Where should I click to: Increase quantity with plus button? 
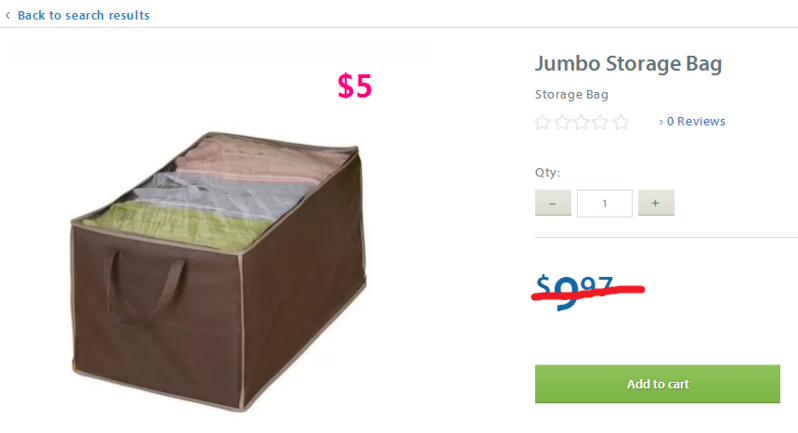coord(656,203)
